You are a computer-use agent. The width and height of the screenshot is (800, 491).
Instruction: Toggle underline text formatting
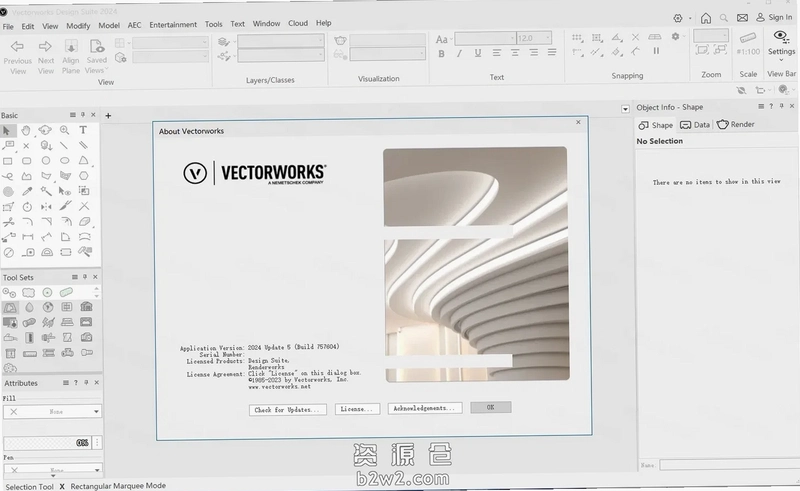[478, 53]
